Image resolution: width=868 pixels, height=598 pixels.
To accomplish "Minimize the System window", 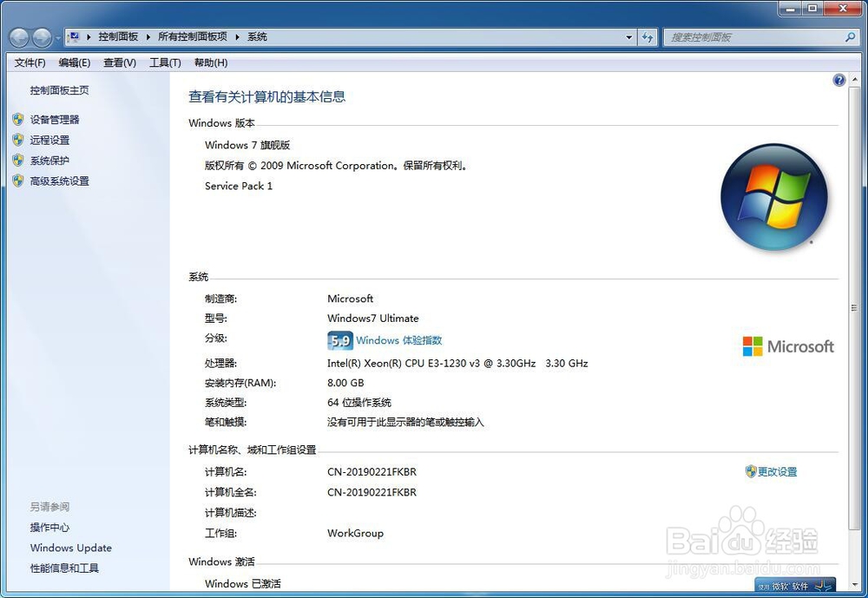I will [x=790, y=9].
